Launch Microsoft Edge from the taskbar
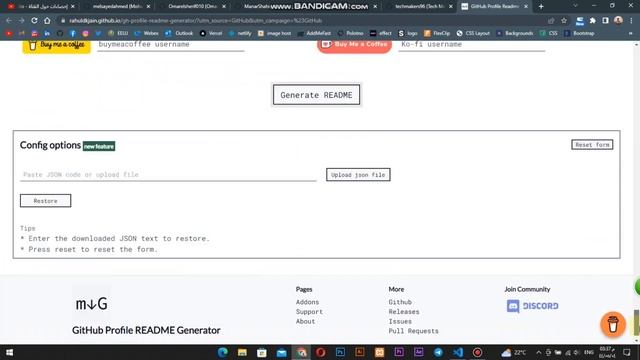Image resolution: width=640 pixels, height=360 pixels. coord(222,352)
